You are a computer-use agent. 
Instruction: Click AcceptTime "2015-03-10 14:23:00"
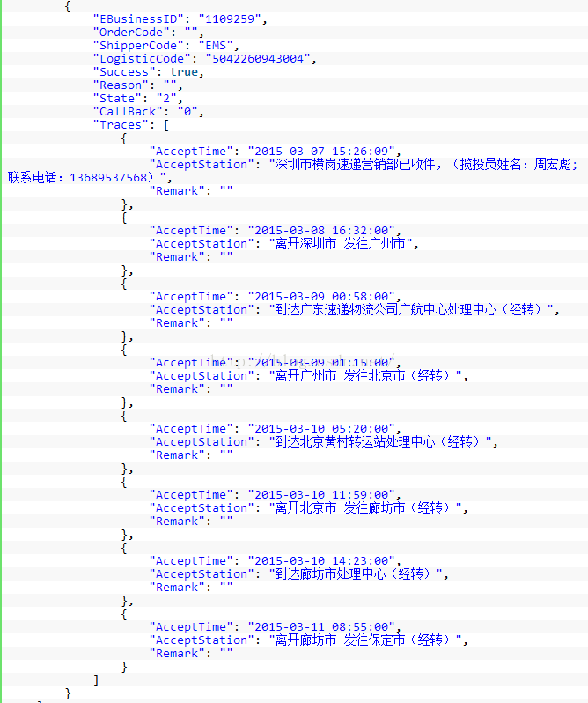tap(321, 561)
